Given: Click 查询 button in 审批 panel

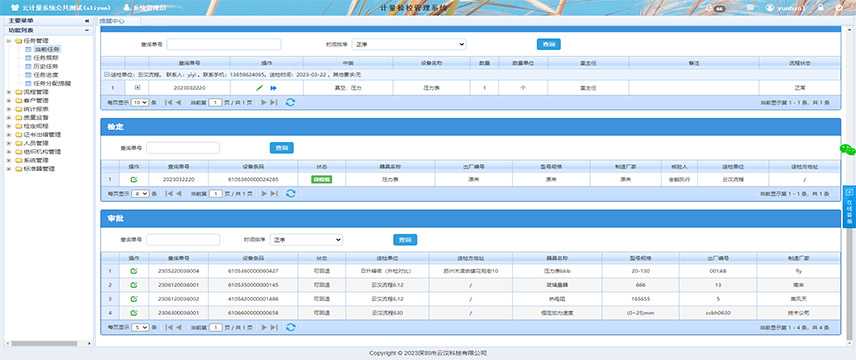Looking at the screenshot, I should coord(405,239).
